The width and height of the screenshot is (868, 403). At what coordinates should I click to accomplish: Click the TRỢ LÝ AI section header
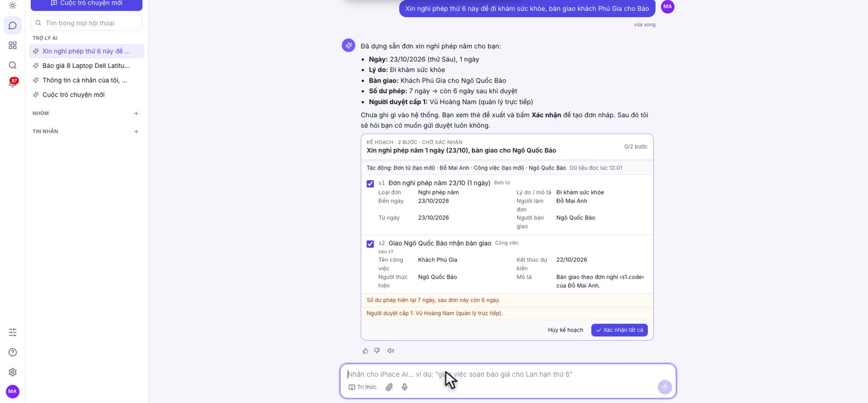tap(45, 38)
